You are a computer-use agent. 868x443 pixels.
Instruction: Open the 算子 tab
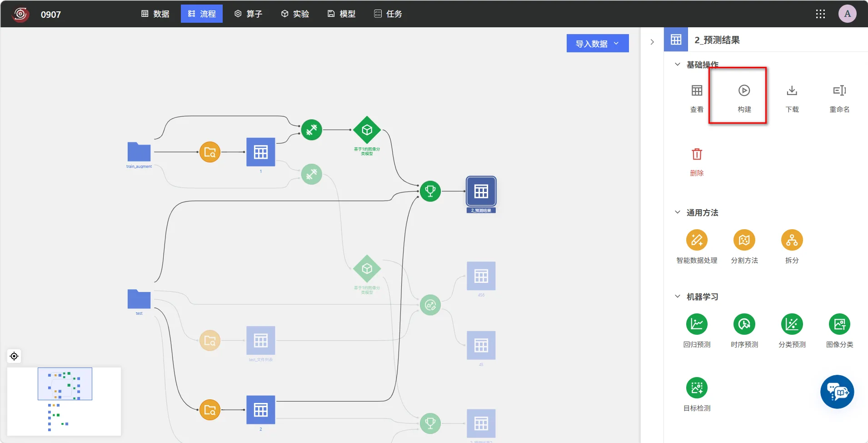click(248, 14)
